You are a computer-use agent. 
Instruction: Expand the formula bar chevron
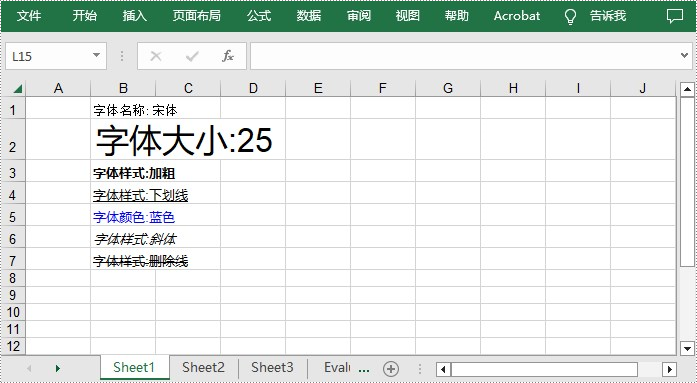tap(685, 56)
